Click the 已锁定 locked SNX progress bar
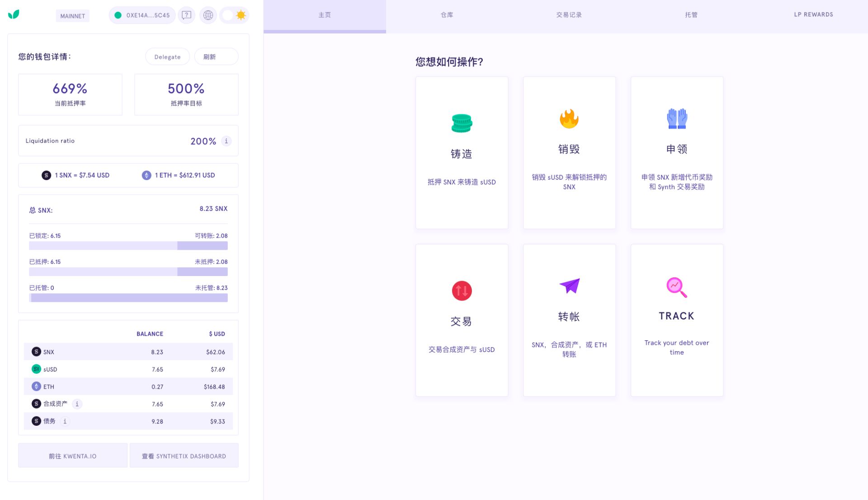The height and width of the screenshot is (500, 868). pyautogui.click(x=128, y=246)
